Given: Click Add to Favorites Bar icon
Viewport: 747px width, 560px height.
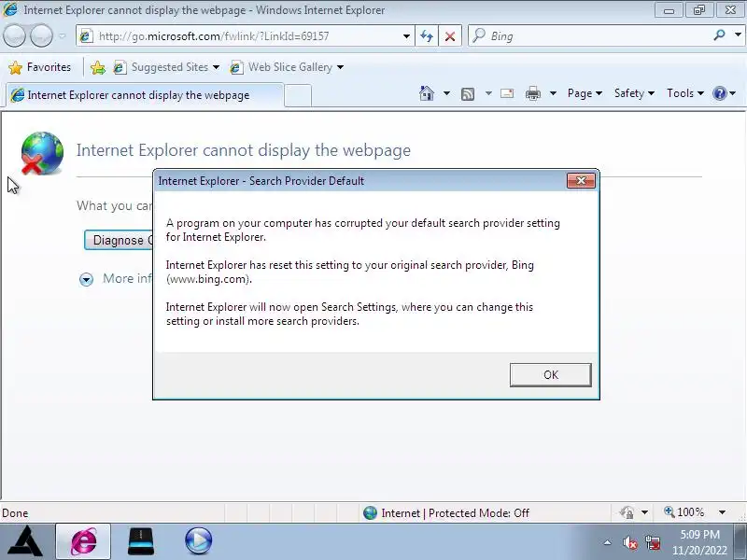Looking at the screenshot, I should click(98, 67).
